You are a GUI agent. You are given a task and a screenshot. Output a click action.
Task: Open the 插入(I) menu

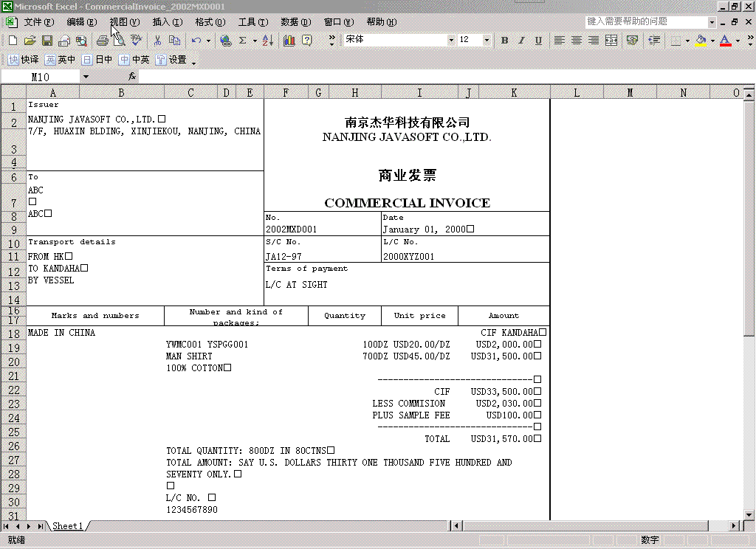[x=168, y=21]
